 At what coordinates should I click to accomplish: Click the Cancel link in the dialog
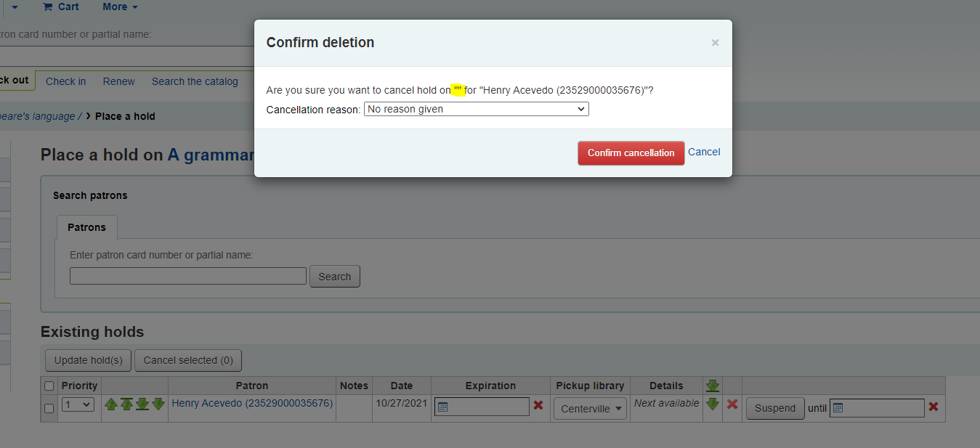(704, 152)
